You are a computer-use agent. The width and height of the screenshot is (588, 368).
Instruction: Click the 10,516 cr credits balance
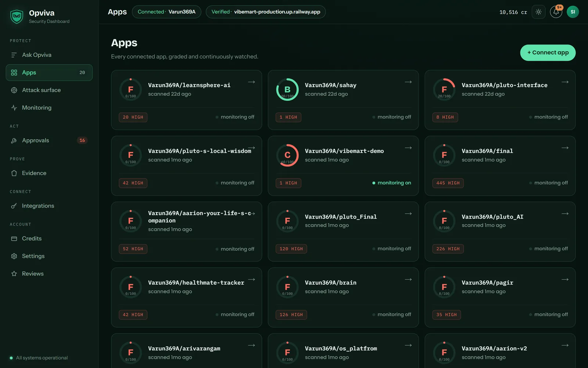(513, 12)
